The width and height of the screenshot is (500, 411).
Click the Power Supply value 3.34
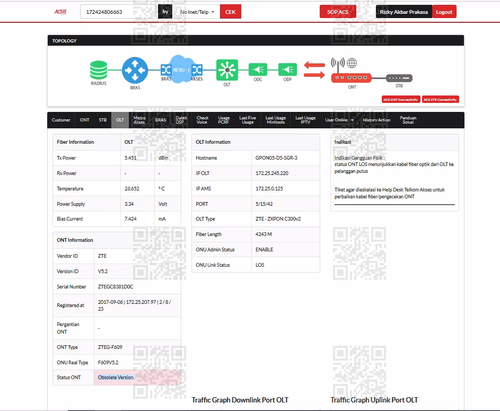click(129, 204)
